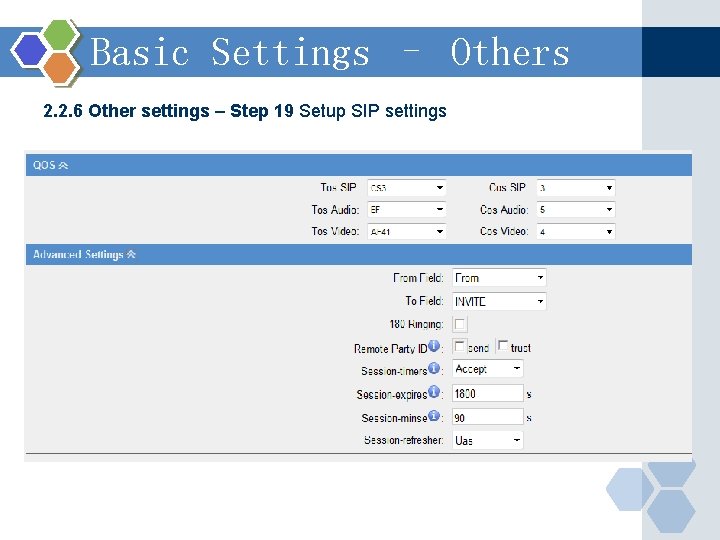Screen dimensions: 720x540
Task: Open the Tos Video dropdown
Action: [x=406, y=231]
